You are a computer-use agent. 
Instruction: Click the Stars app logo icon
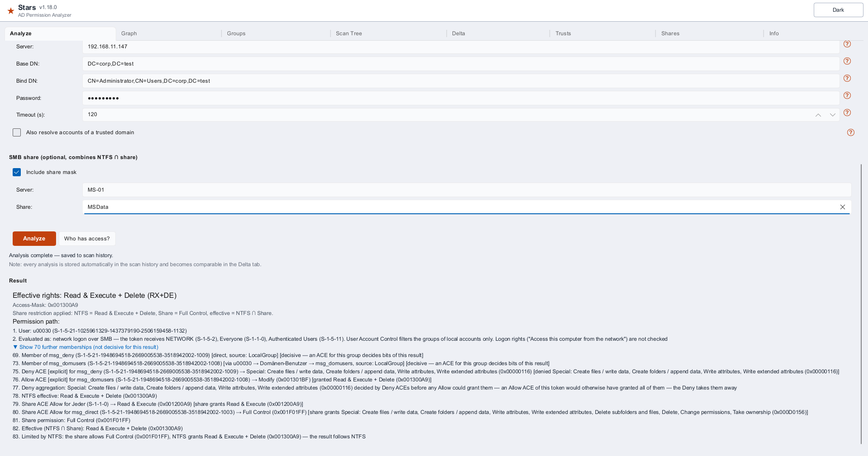pos(11,11)
